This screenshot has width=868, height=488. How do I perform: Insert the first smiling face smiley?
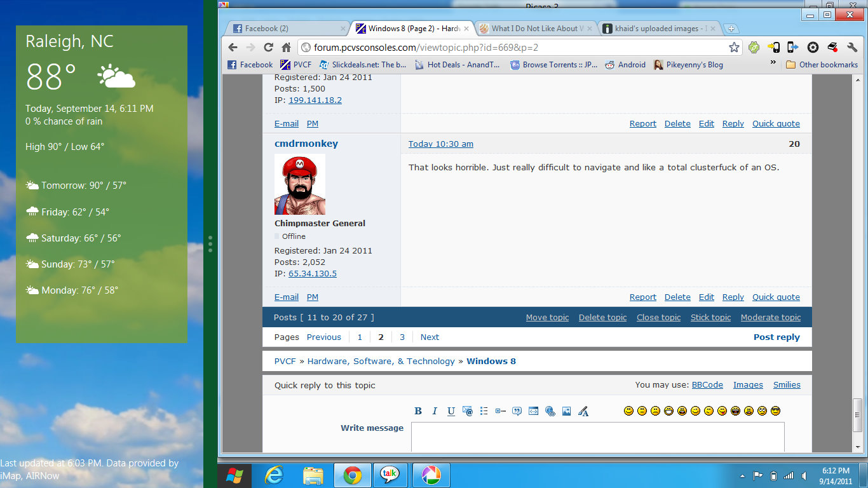tap(629, 411)
